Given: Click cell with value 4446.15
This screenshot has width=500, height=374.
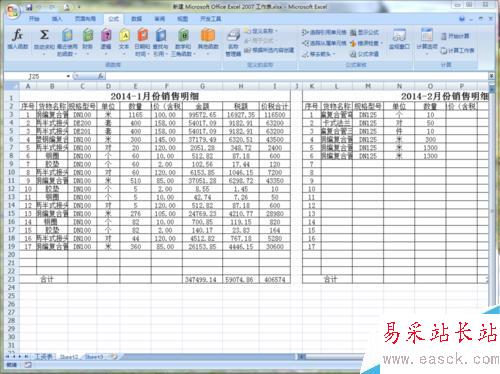Looking at the screenshot, I should point(241,247).
